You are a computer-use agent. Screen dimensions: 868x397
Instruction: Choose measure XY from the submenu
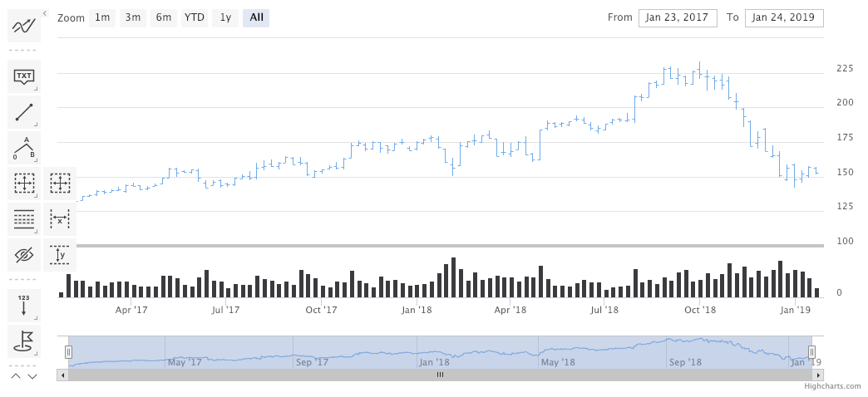[60, 183]
